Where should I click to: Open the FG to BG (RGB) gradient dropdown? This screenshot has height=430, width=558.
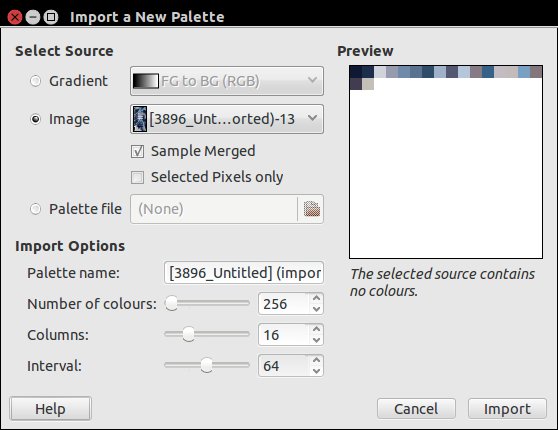point(227,81)
